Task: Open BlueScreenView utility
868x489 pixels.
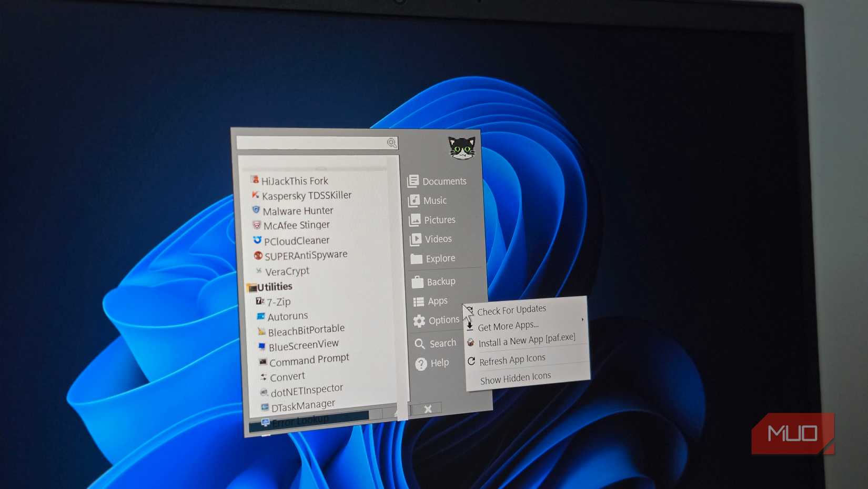Action: pos(302,343)
